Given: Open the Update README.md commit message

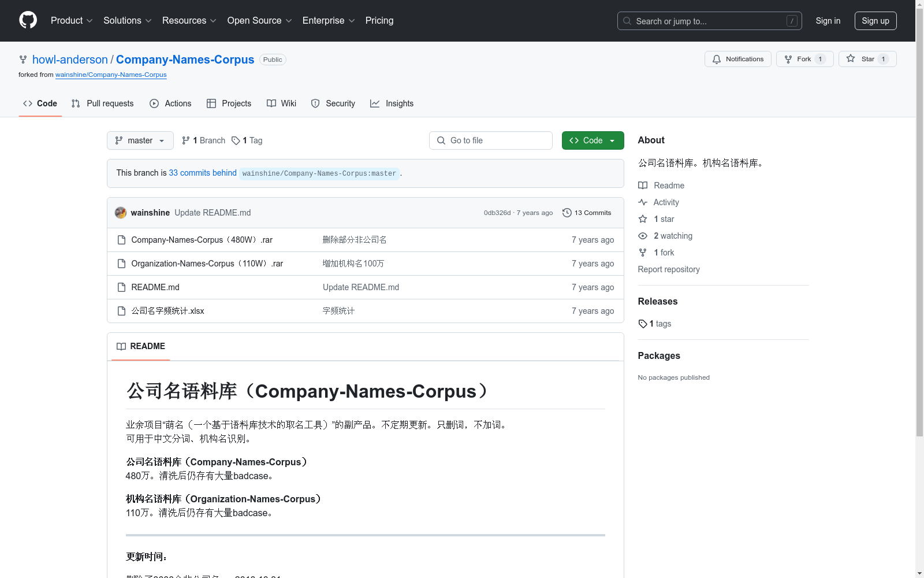Looking at the screenshot, I should [x=213, y=213].
